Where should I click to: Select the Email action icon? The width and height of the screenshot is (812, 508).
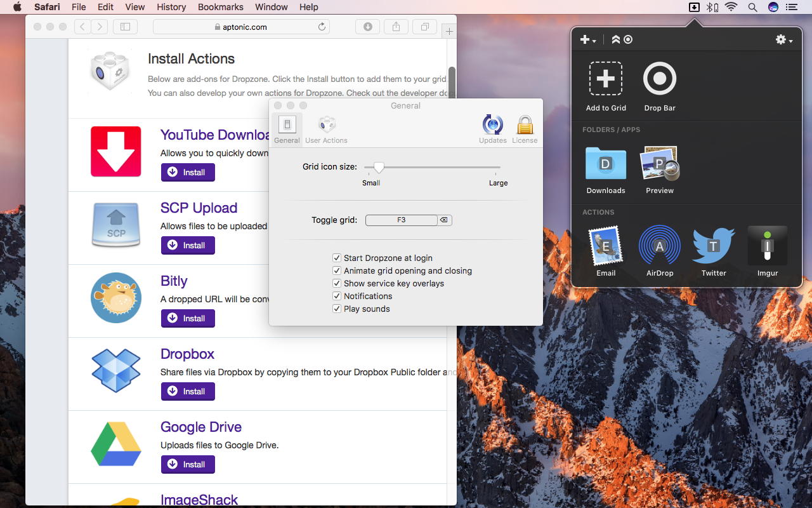(x=606, y=245)
